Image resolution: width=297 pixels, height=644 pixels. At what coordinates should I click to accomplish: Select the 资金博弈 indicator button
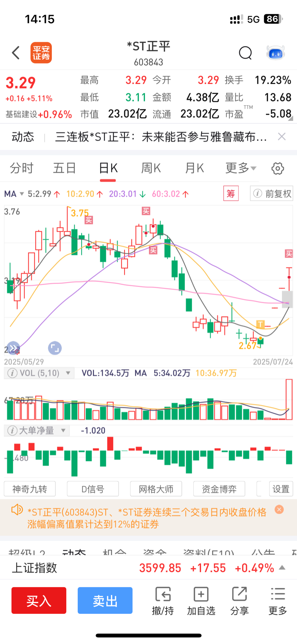219,489
